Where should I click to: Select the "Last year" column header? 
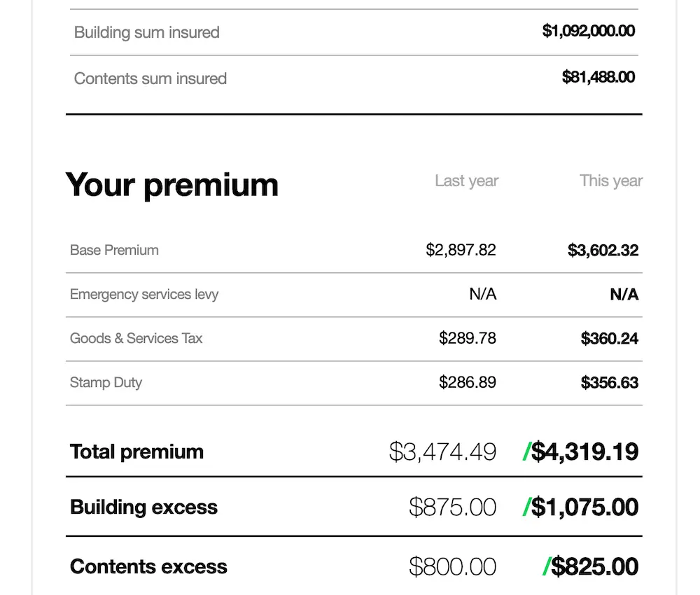pyautogui.click(x=466, y=181)
